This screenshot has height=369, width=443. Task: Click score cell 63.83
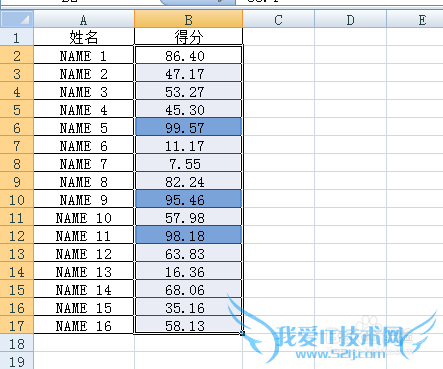pos(188,253)
